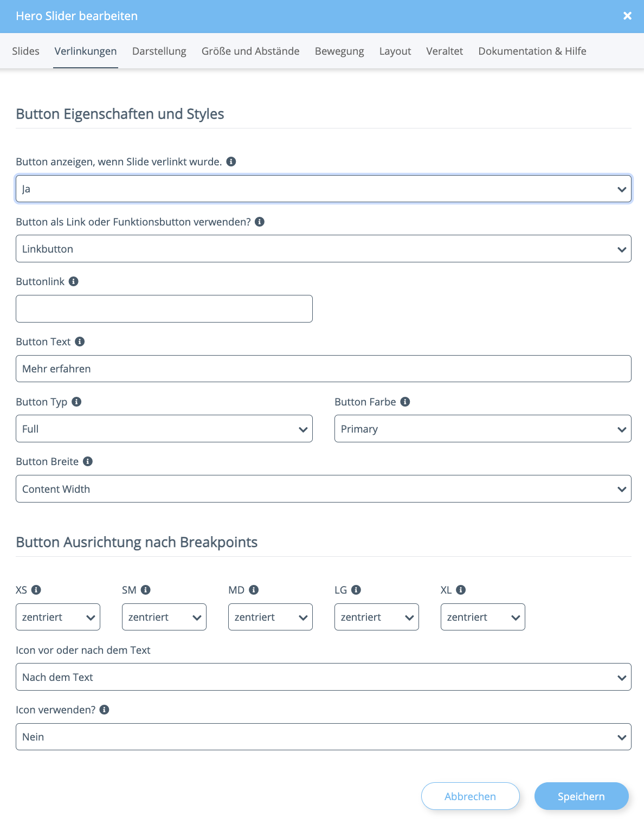Click info icon beside Button Typ
This screenshot has width=644, height=824.
pos(76,402)
